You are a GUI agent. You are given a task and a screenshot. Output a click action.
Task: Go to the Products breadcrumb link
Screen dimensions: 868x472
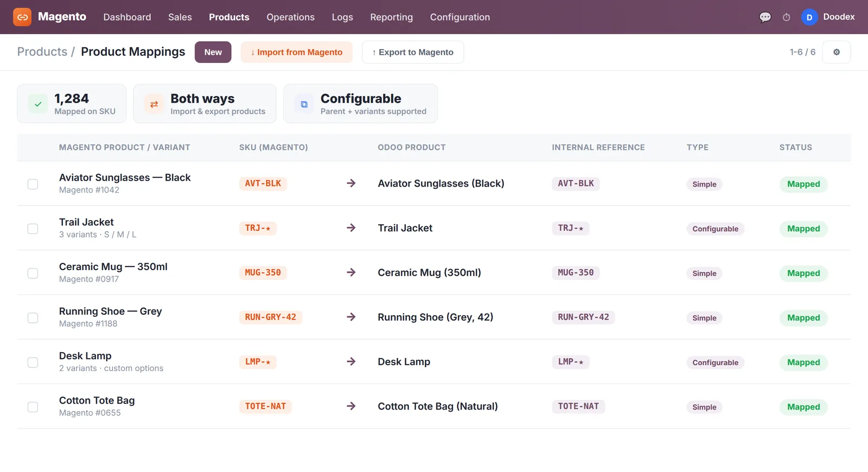click(x=42, y=52)
